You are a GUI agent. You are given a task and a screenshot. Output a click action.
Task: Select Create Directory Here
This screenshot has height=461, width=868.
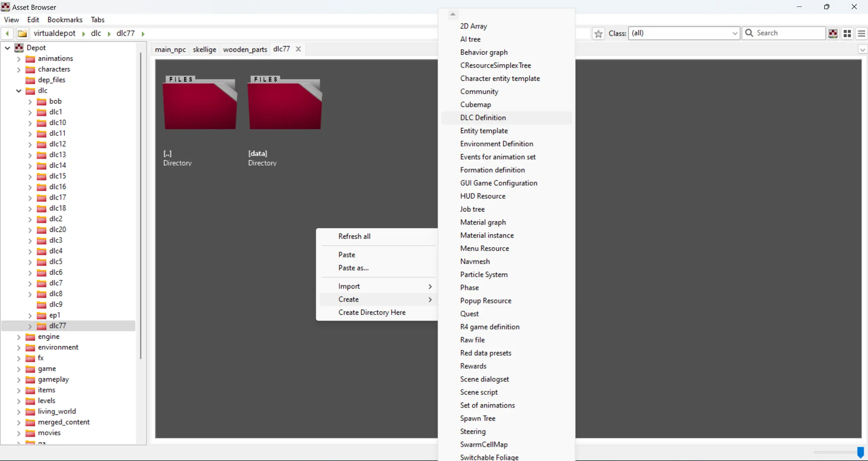click(378, 312)
